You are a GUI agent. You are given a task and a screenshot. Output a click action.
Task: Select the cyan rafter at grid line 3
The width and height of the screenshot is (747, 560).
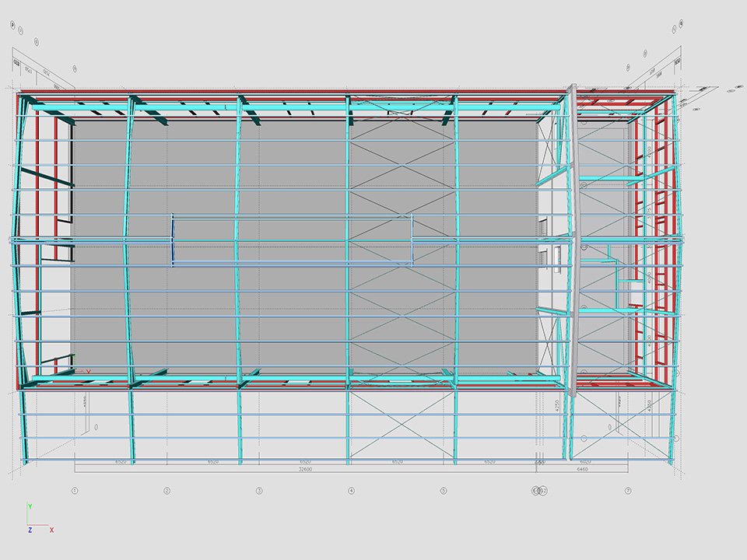point(238,233)
